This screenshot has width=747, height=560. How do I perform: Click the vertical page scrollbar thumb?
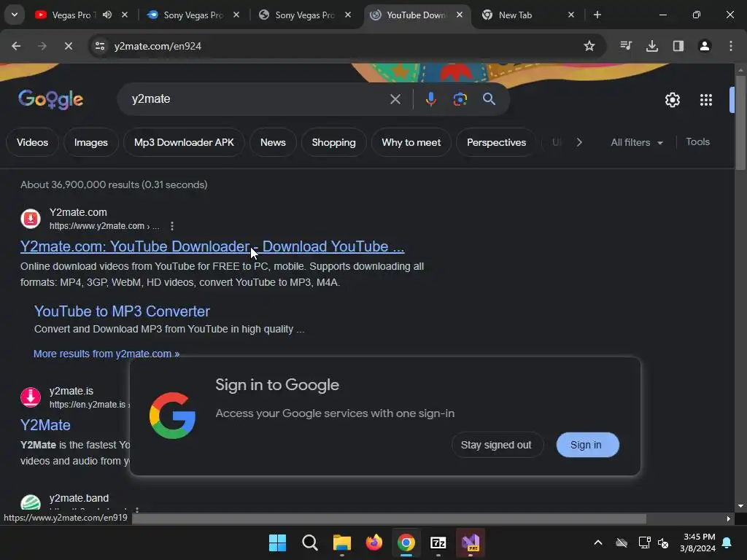740,122
